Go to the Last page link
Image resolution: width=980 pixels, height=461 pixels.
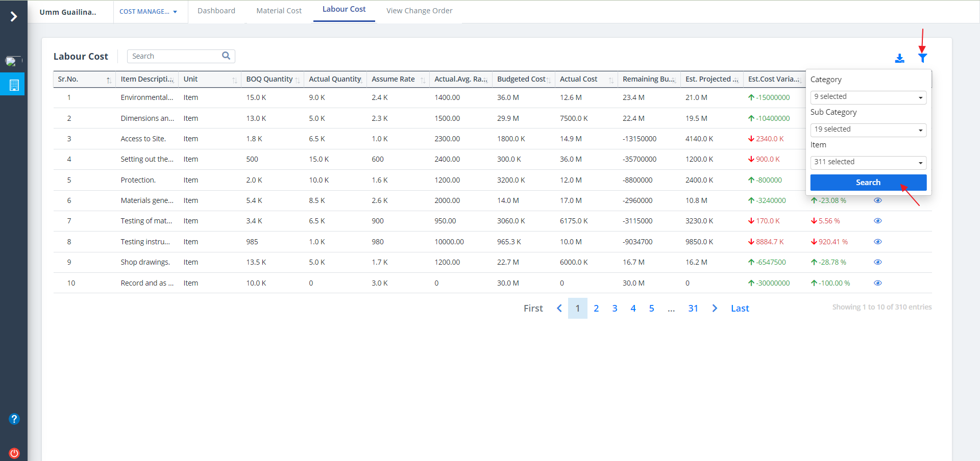click(x=740, y=309)
